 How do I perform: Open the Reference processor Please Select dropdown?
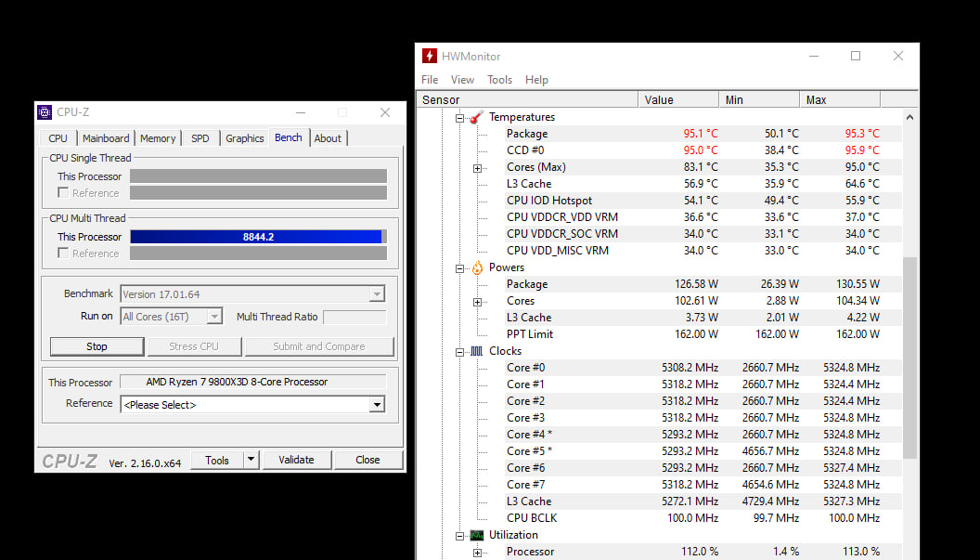pyautogui.click(x=377, y=405)
